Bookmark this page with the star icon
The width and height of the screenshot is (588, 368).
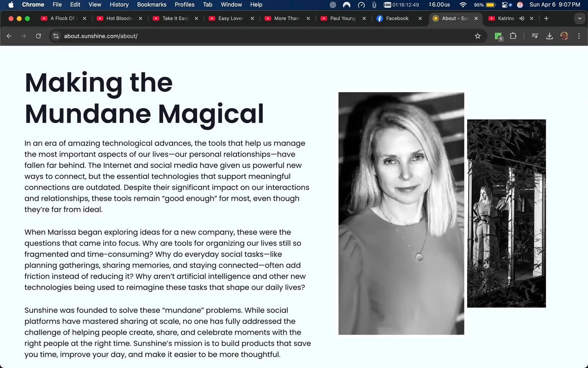click(477, 36)
